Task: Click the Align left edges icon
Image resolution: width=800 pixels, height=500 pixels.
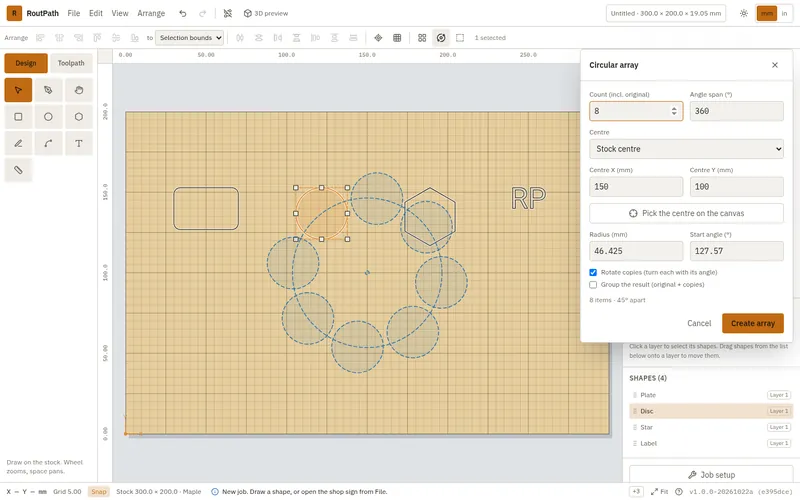Action: click(x=40, y=38)
